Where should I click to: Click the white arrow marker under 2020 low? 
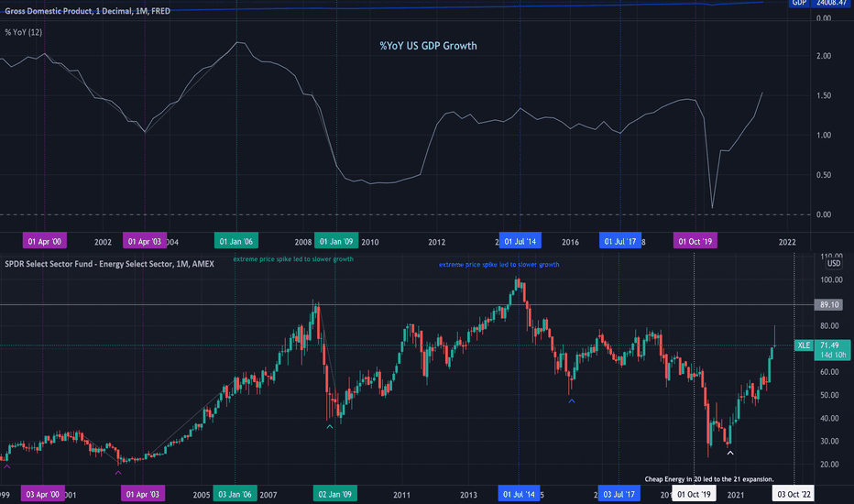730,453
